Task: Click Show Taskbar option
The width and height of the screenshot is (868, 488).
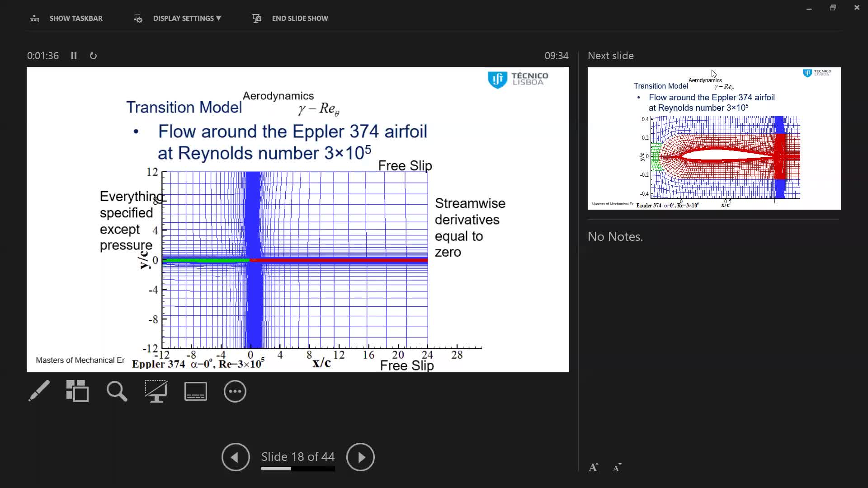Action: pos(76,18)
